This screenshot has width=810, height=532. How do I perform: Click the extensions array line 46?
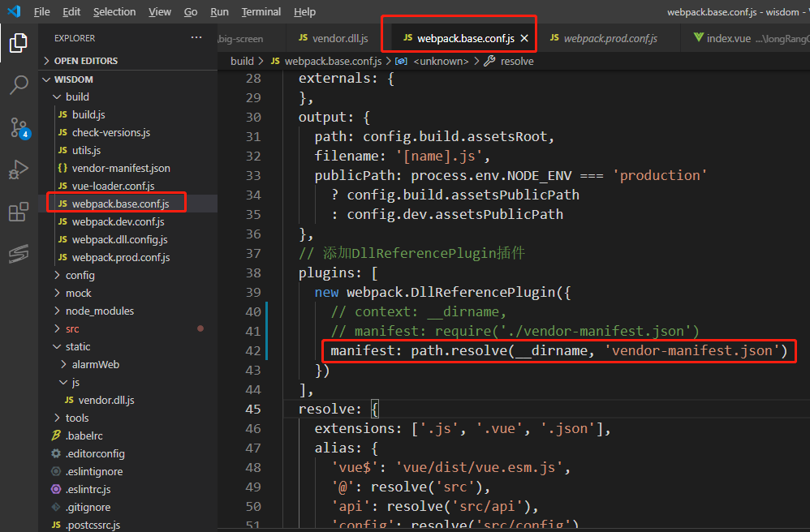tap(463, 429)
